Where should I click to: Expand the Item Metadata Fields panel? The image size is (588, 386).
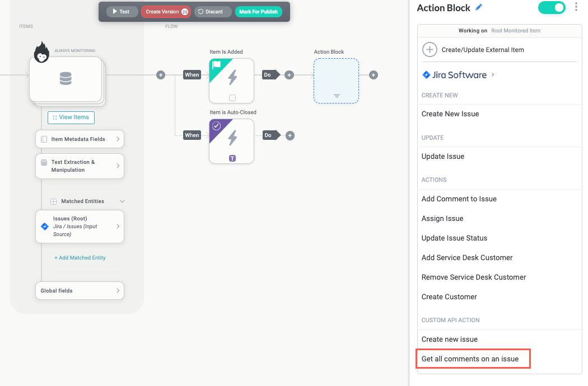pos(80,139)
